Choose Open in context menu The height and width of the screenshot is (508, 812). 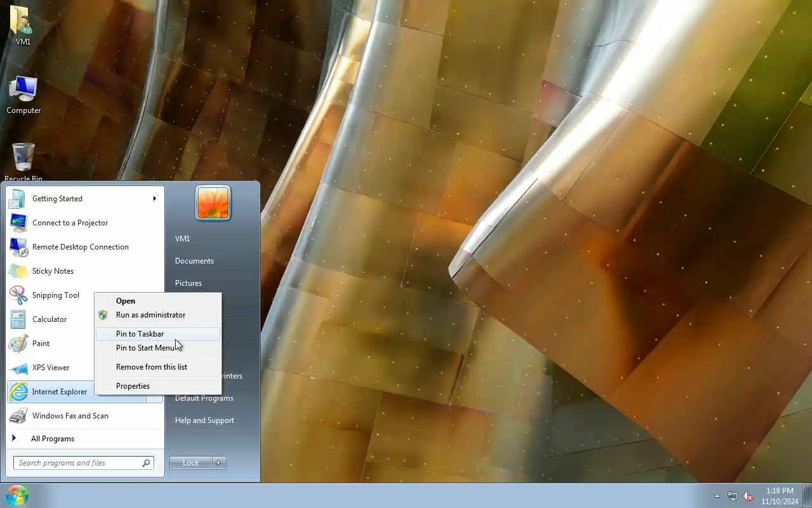[158, 301]
